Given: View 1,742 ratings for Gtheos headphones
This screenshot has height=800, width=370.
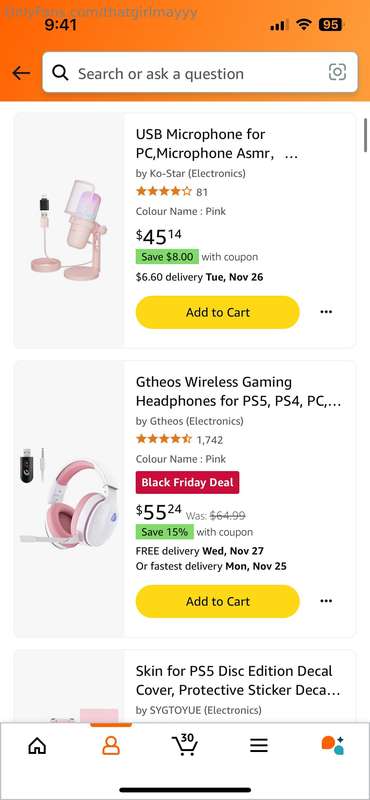Looking at the screenshot, I should (210, 440).
